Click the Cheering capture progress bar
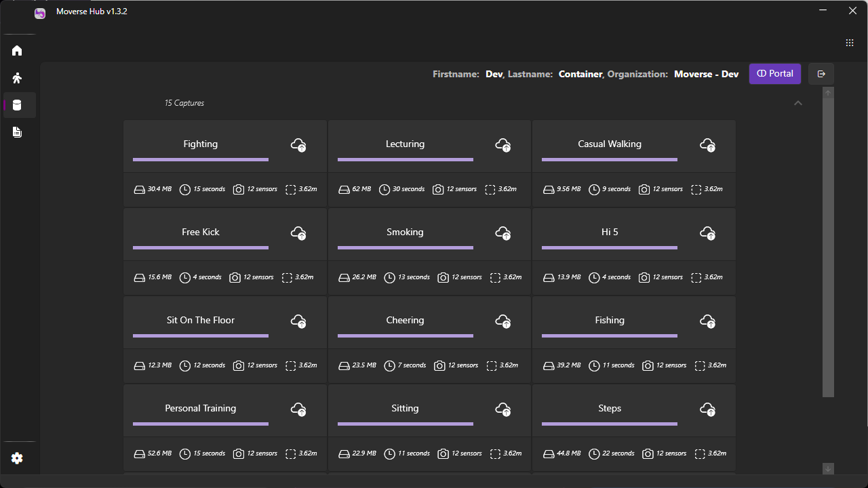This screenshot has width=868, height=488. 405,336
